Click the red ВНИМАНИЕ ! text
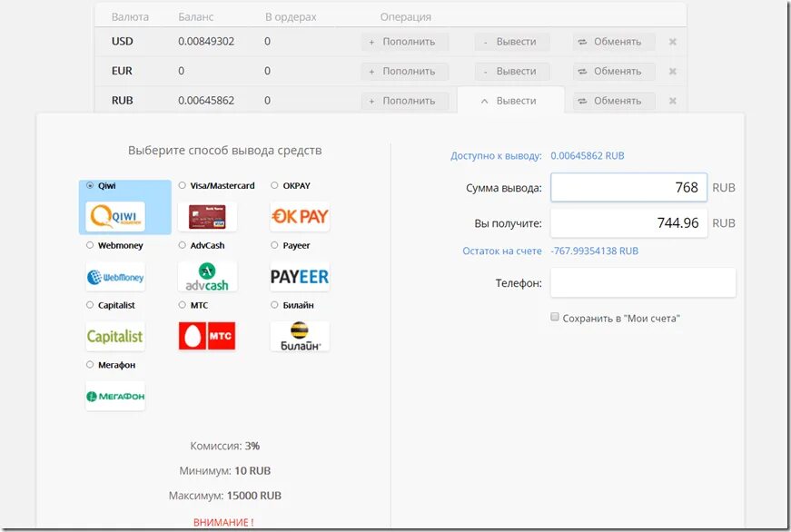 223,522
